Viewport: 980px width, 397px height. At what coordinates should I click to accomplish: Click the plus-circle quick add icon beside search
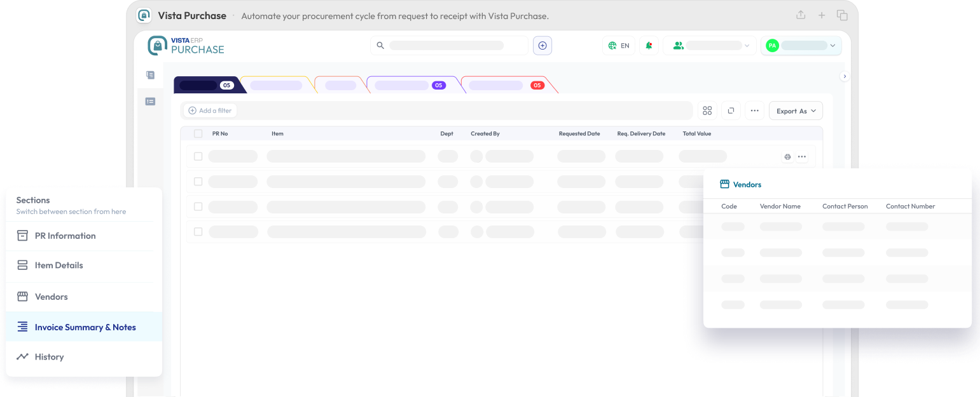tap(542, 46)
